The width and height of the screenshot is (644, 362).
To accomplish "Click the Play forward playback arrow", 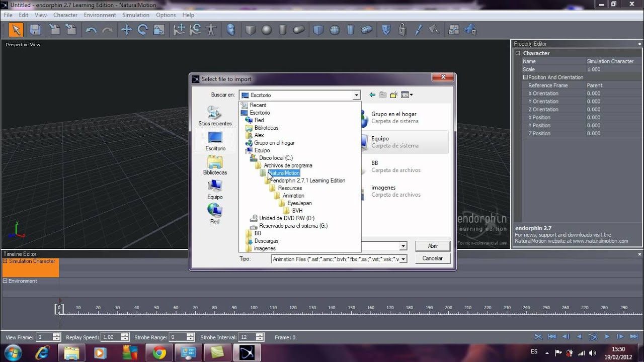I will [x=607, y=337].
